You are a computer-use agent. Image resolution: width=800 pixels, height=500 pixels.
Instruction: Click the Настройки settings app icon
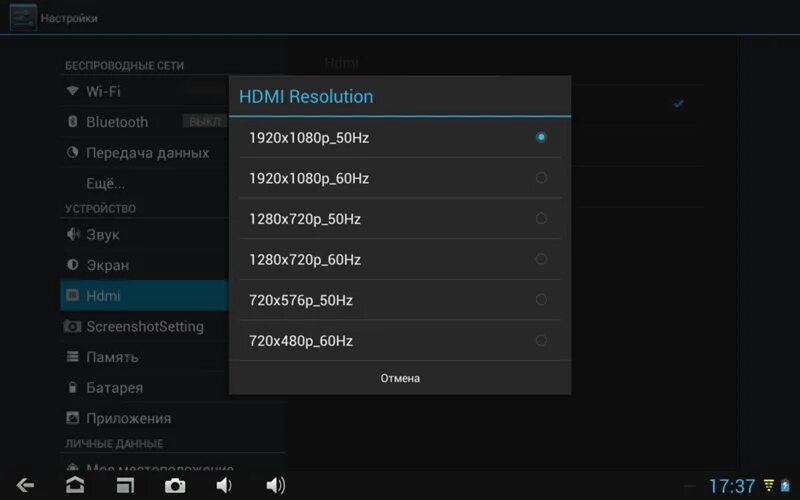pyautogui.click(x=23, y=17)
